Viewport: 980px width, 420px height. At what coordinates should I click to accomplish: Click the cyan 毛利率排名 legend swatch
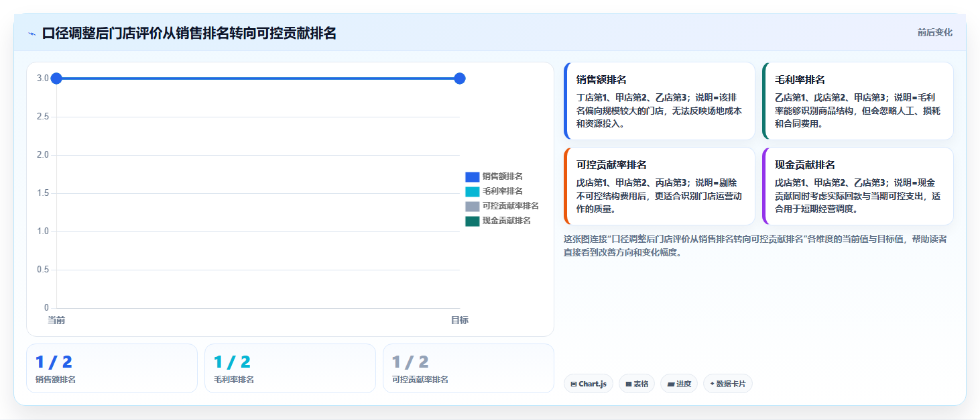(473, 191)
